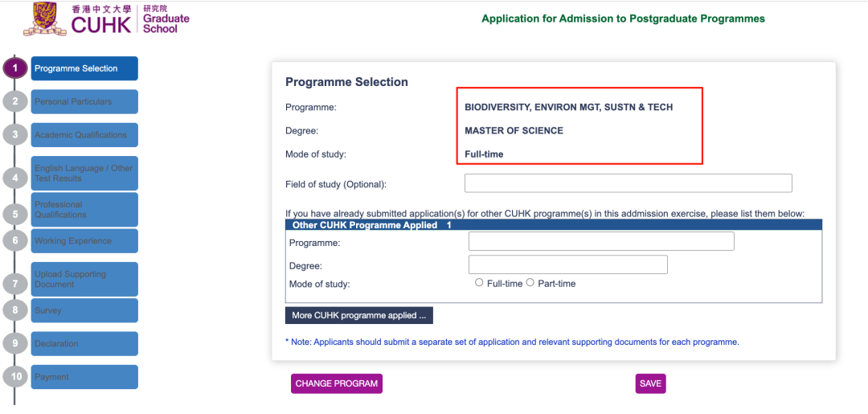This screenshot has height=414, width=868.
Task: Focus the other applied Programme field
Action: (x=601, y=241)
